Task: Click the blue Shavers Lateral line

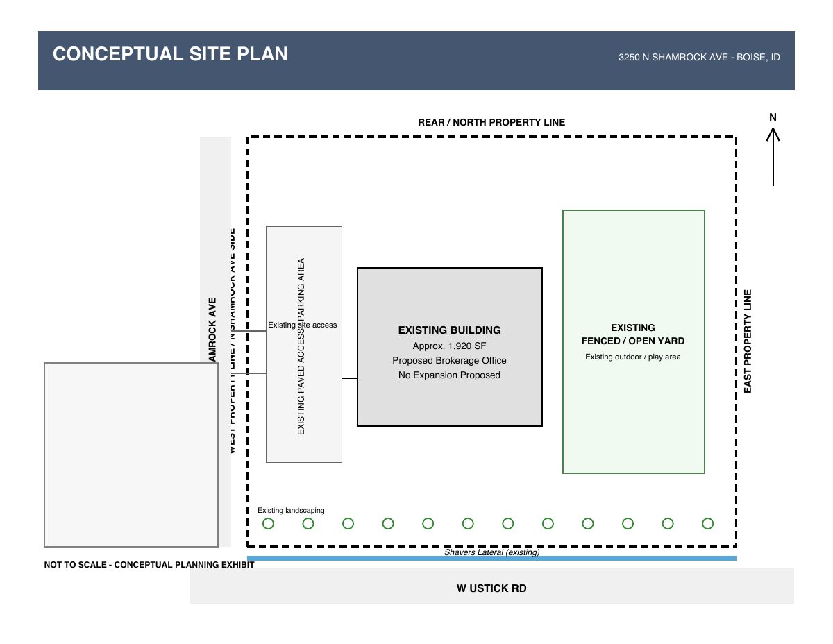Action: pos(492,558)
